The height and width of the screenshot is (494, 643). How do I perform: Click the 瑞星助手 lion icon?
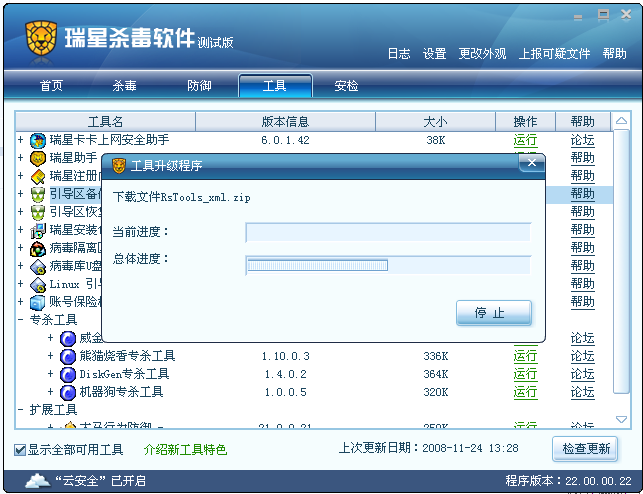[x=38, y=159]
